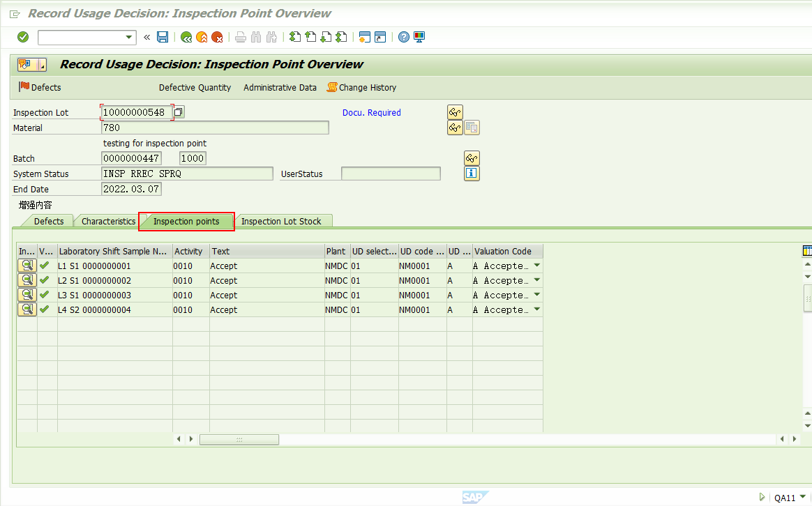This screenshot has width=812, height=506.
Task: Open the magnifier icon on sample L1 S1 row
Action: [x=27, y=266]
